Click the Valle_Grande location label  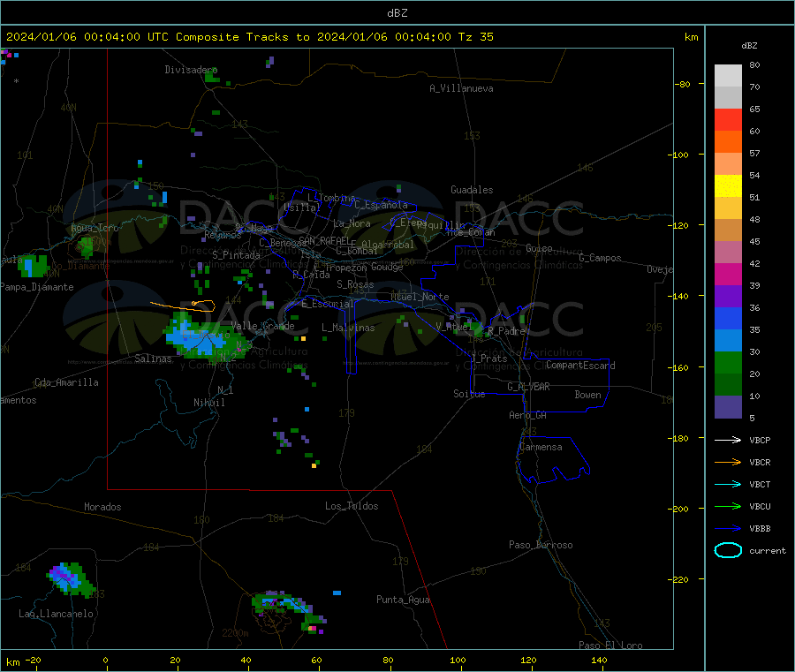(x=262, y=326)
